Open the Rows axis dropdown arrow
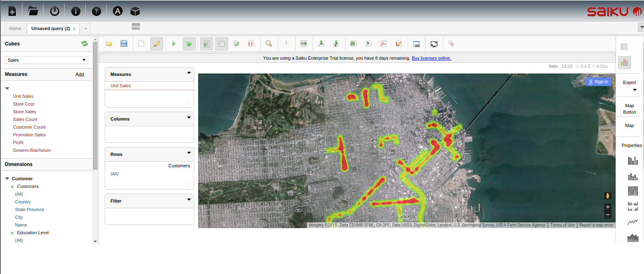 189,153
